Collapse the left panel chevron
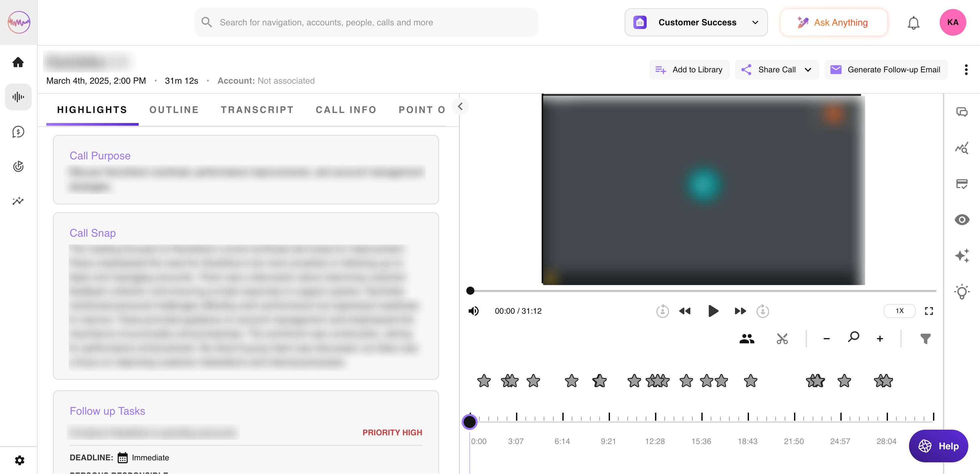Screen dimensions: 980x474 460,106
